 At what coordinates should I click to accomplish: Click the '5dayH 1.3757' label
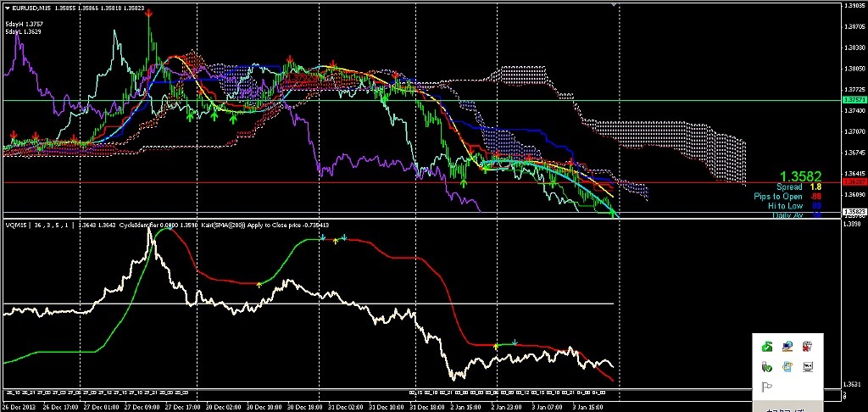click(25, 25)
